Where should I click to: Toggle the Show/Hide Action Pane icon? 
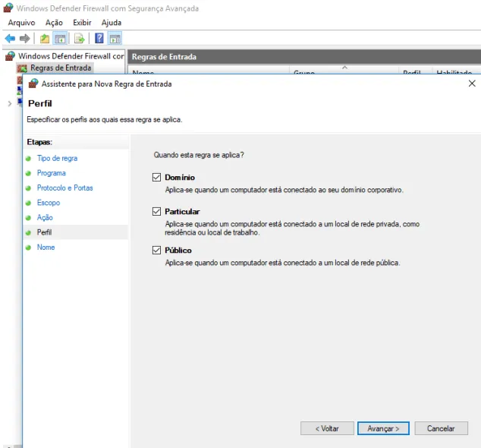click(x=115, y=39)
